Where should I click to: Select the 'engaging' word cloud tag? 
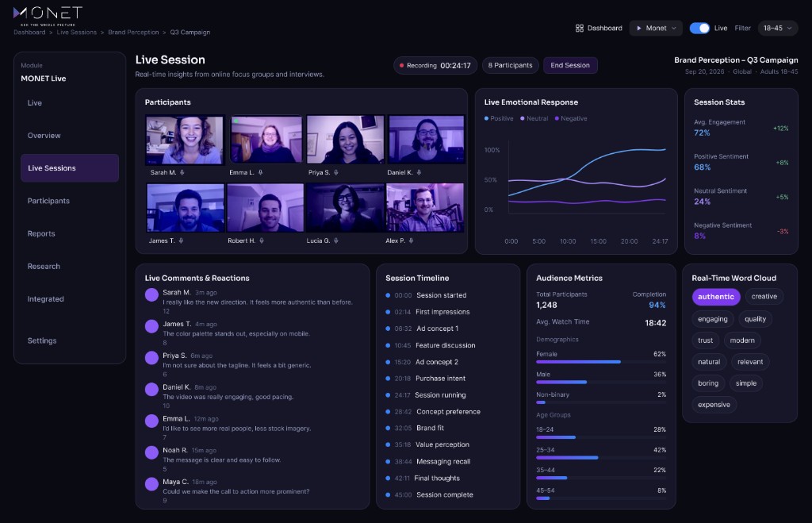point(713,319)
